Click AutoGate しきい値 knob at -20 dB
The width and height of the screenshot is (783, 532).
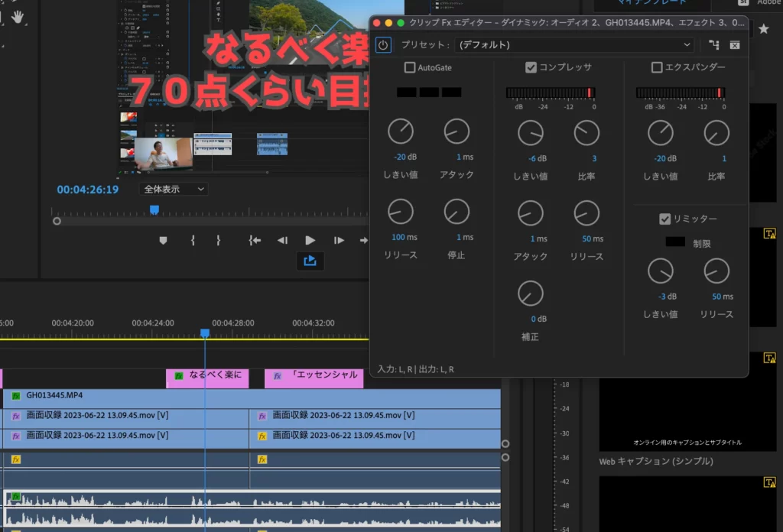click(x=401, y=131)
